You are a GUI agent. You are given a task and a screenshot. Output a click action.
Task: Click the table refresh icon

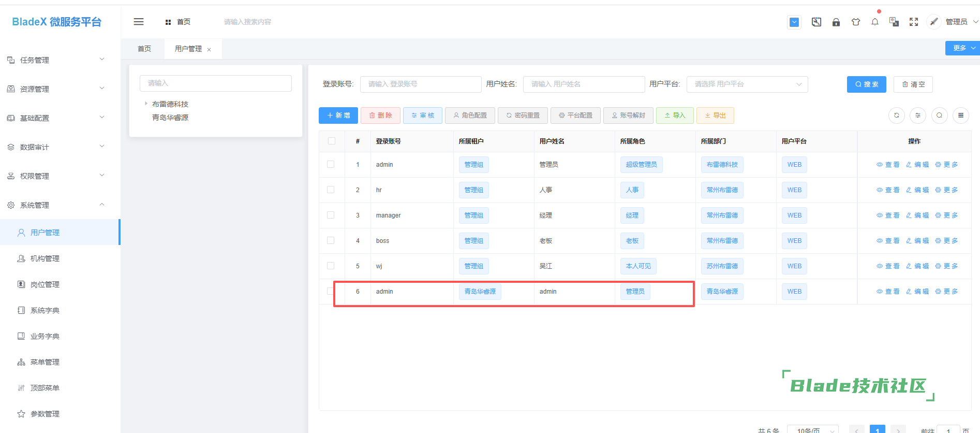pos(896,116)
